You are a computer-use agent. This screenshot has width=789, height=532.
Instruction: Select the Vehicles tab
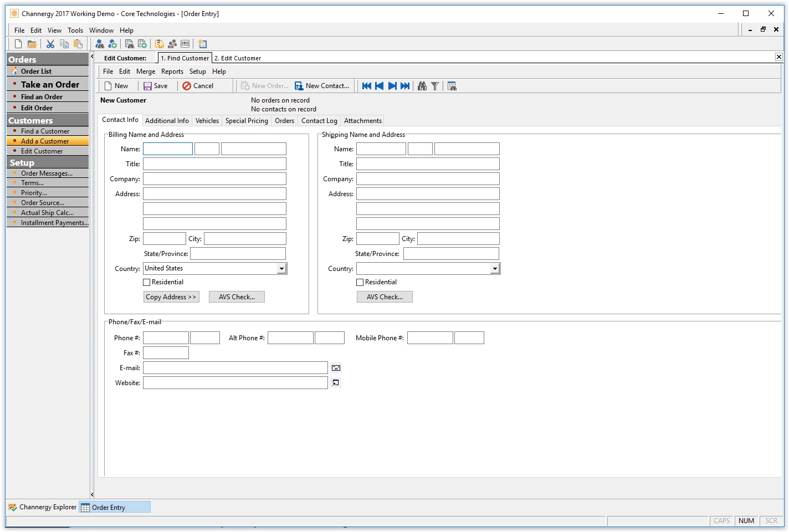[x=207, y=121]
